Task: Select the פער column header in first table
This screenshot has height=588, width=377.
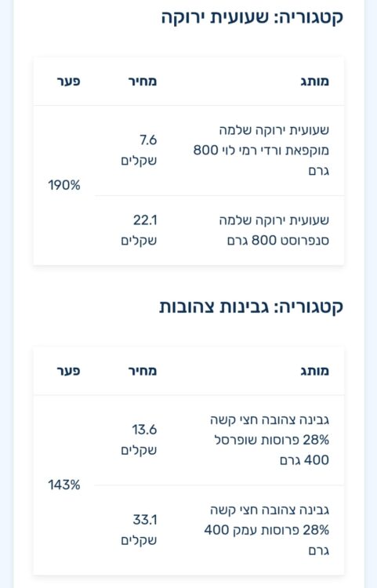Action: [x=68, y=82]
